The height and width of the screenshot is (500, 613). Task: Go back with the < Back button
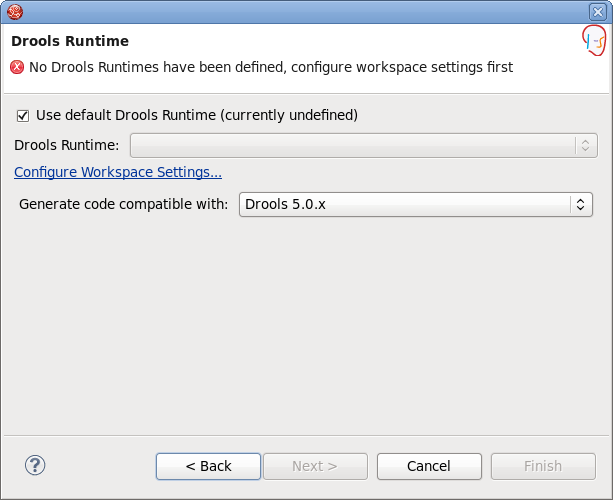[x=208, y=466]
